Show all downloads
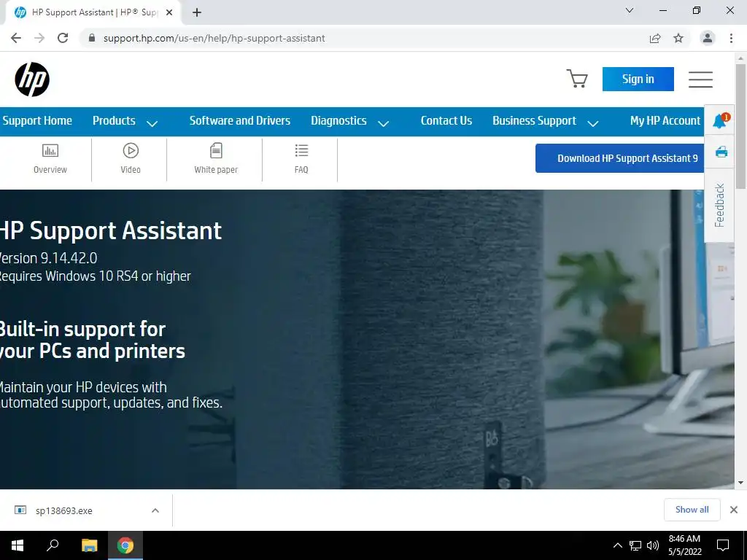The image size is (747, 560). 692,510
